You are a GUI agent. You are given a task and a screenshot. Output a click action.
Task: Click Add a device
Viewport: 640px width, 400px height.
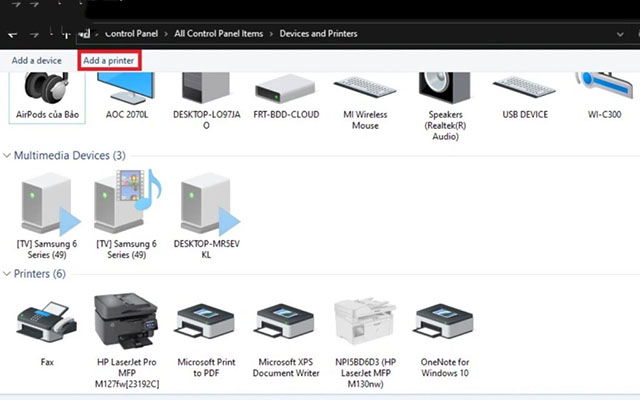pyautogui.click(x=37, y=60)
